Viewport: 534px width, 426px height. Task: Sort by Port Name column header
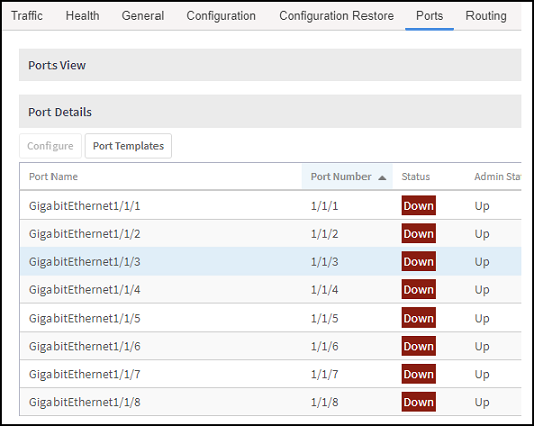point(53,176)
